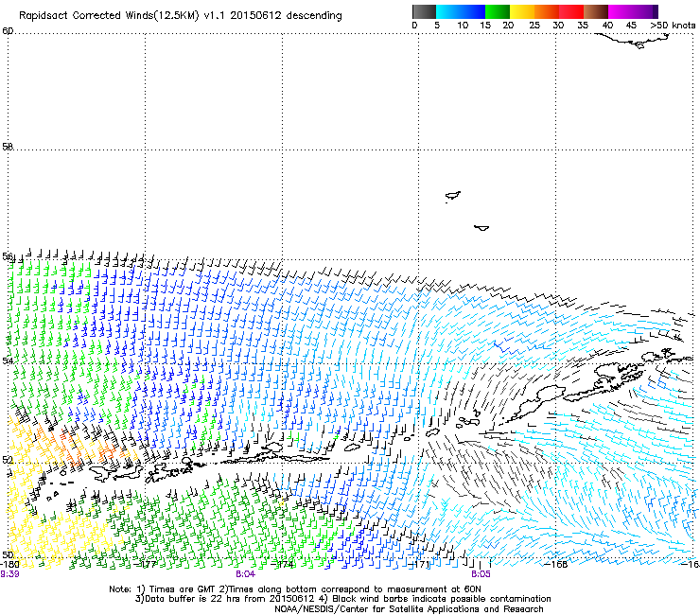
Task: Click the latitude label '54'
Action: pos(8,360)
